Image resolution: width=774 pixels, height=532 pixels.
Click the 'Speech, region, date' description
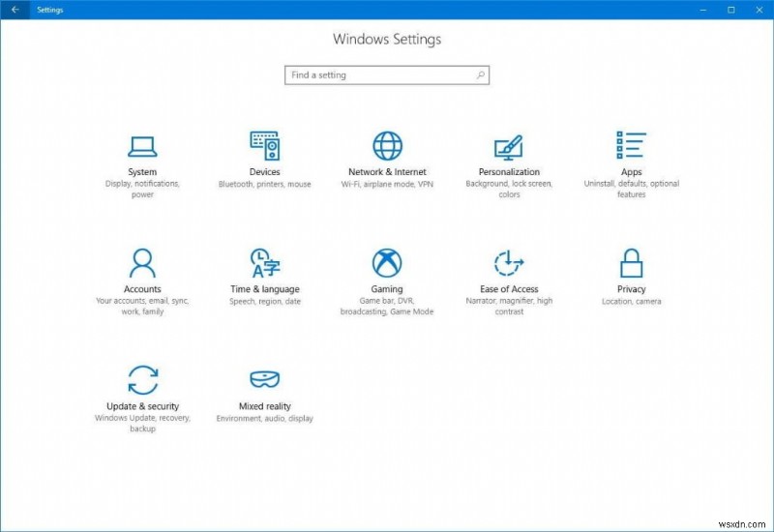click(264, 302)
